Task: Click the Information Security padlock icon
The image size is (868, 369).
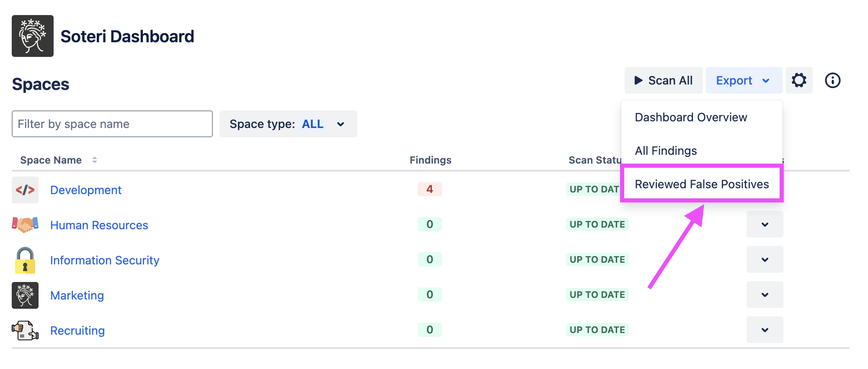Action: tap(25, 260)
